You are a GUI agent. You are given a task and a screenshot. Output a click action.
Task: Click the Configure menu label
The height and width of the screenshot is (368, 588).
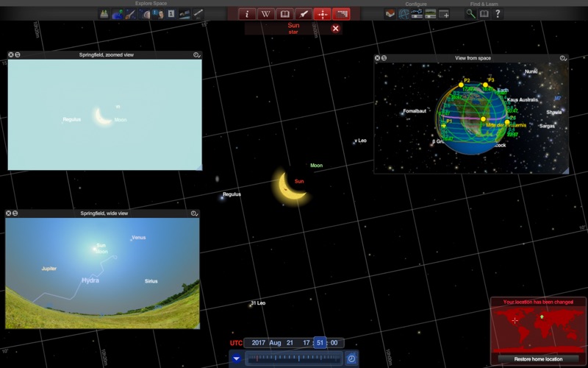click(x=416, y=4)
